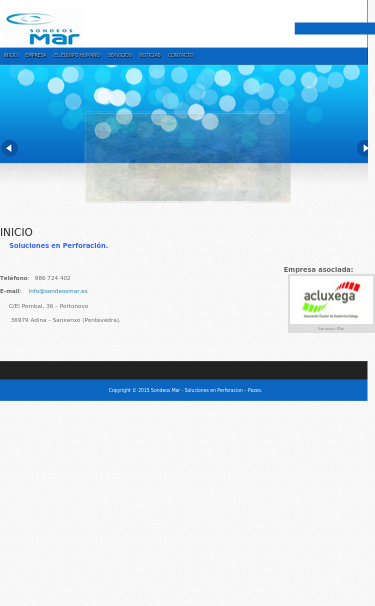Click the INICIO page heading

tap(16, 232)
